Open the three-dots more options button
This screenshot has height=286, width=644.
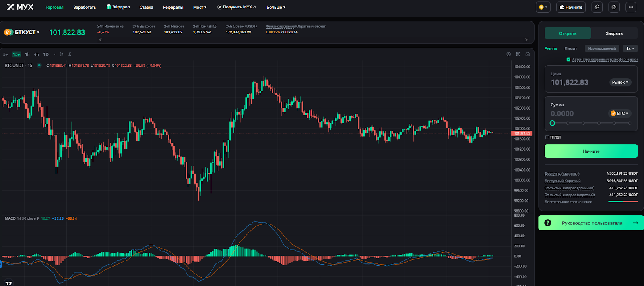pos(631,7)
